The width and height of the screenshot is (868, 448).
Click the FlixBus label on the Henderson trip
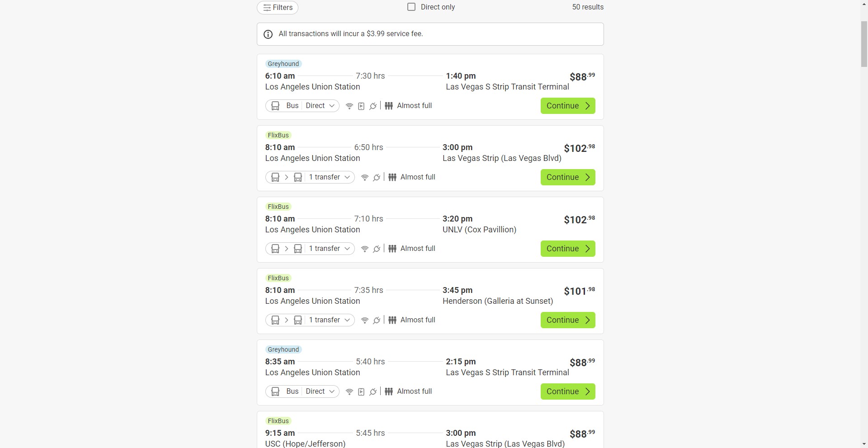pyautogui.click(x=278, y=278)
